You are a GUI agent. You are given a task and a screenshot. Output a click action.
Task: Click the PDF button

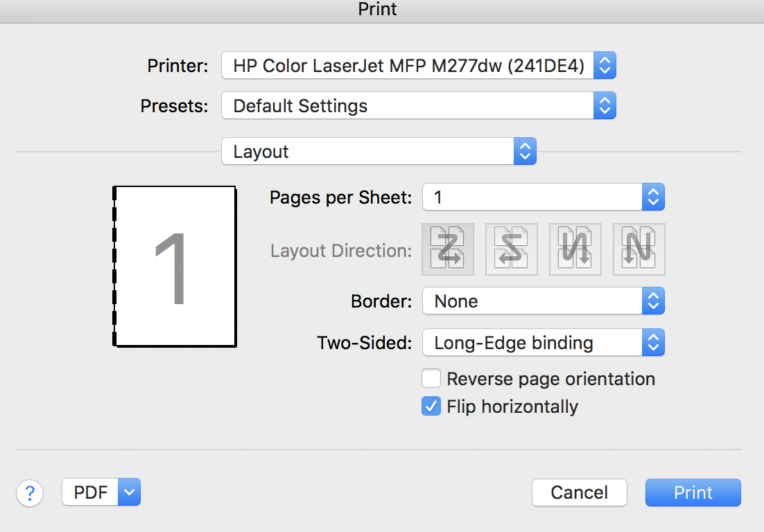tap(91, 493)
